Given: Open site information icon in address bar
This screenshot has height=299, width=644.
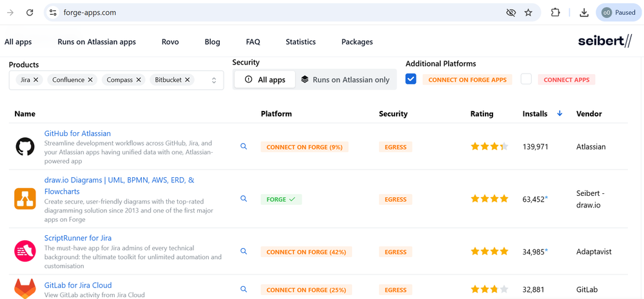Looking at the screenshot, I should coord(53,12).
